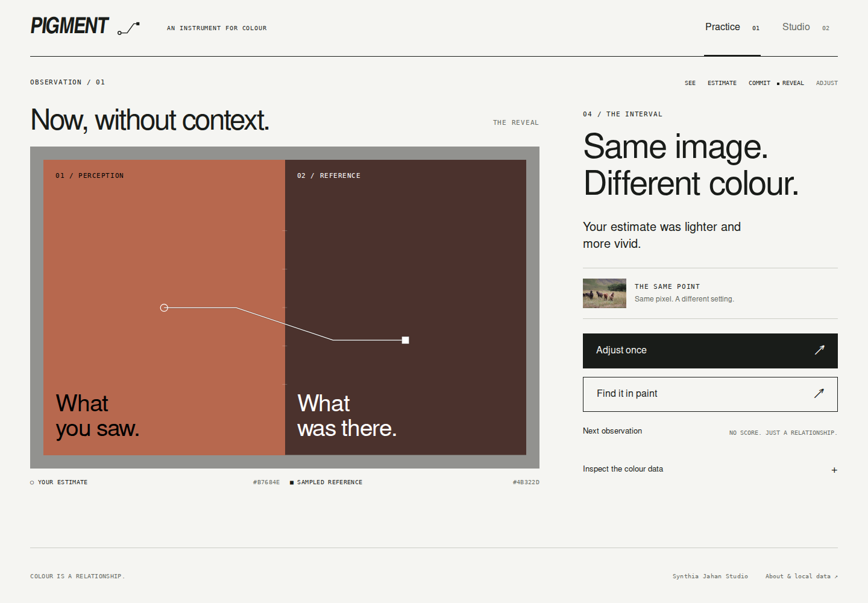Click the PIGMENT logo wordmark

(x=69, y=26)
